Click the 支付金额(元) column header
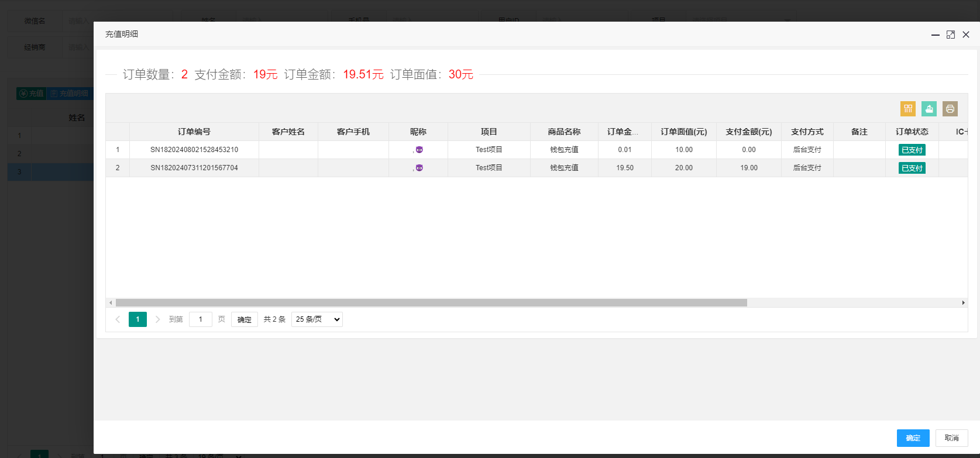The height and width of the screenshot is (458, 980). click(749, 132)
